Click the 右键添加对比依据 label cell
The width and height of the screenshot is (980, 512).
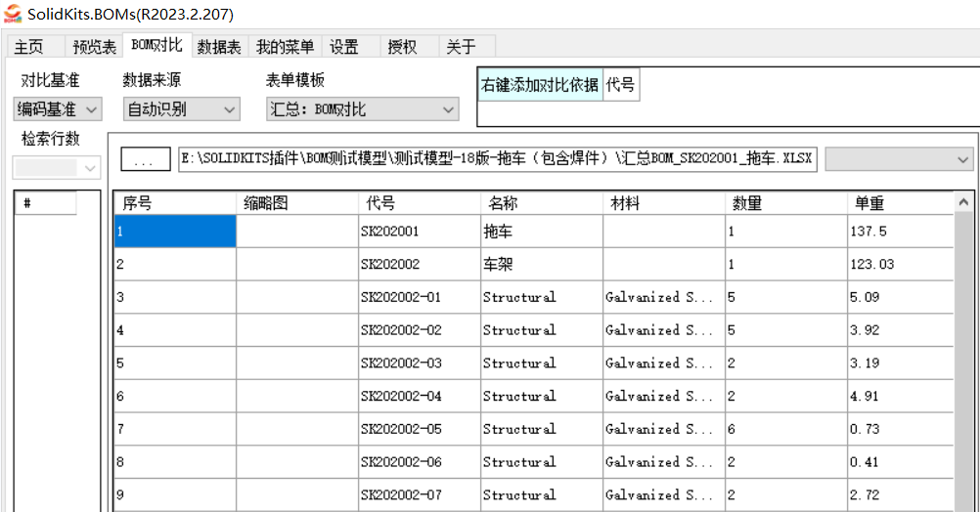[540, 85]
